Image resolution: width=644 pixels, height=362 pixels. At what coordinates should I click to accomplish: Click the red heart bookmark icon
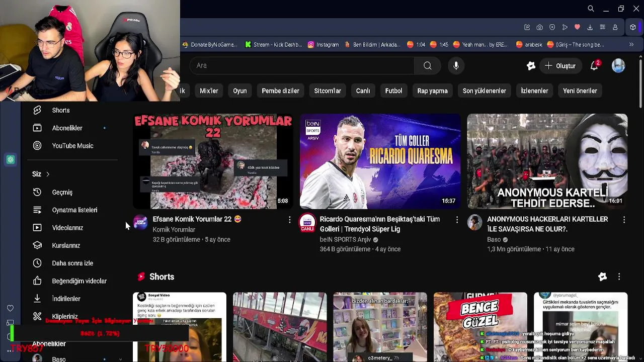(x=577, y=27)
